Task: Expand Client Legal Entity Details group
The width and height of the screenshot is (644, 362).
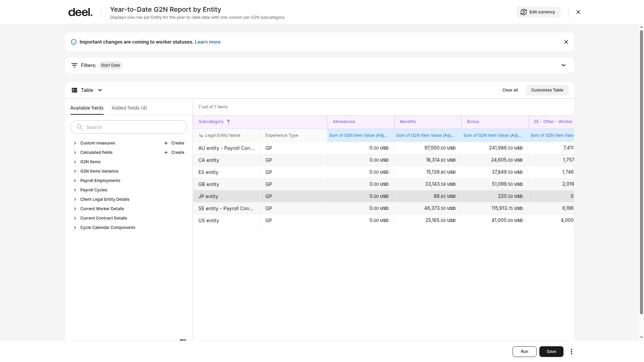Action: (75, 199)
